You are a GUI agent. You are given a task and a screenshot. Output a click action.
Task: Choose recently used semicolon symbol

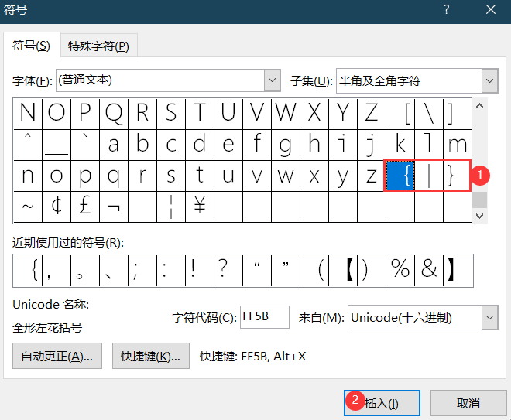pos(142,271)
